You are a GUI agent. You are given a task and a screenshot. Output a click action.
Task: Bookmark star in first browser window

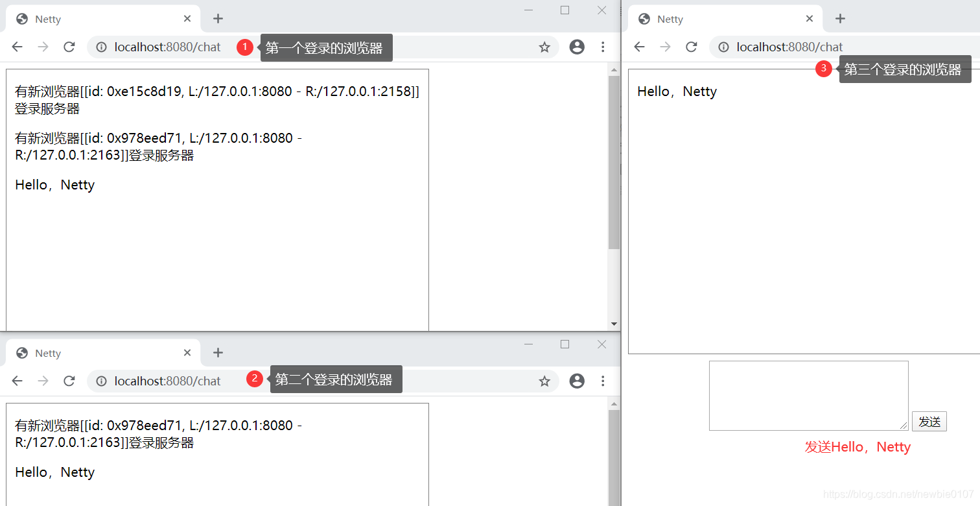pyautogui.click(x=544, y=47)
